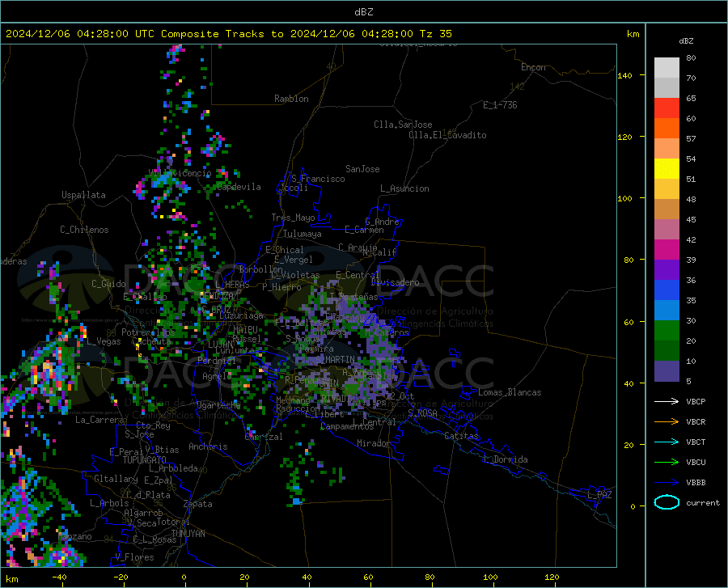Click the Gltallary map label
This screenshot has height=588, width=728.
coord(116,479)
